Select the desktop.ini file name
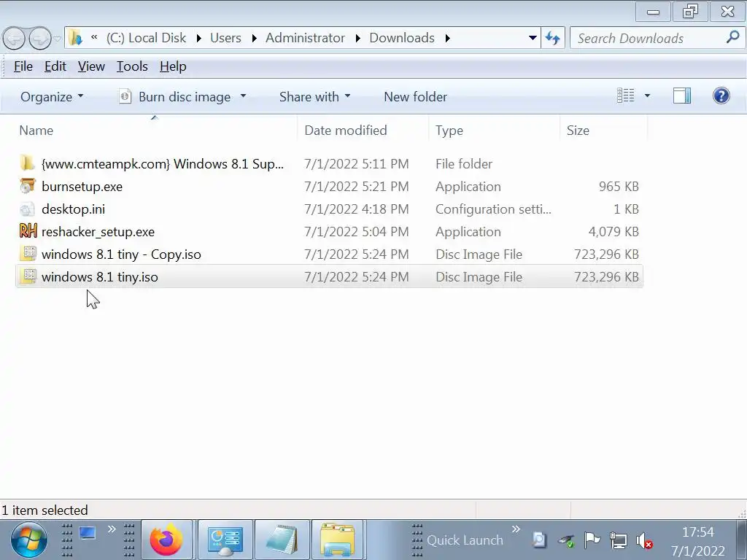Image resolution: width=747 pixels, height=560 pixels. coord(74,209)
